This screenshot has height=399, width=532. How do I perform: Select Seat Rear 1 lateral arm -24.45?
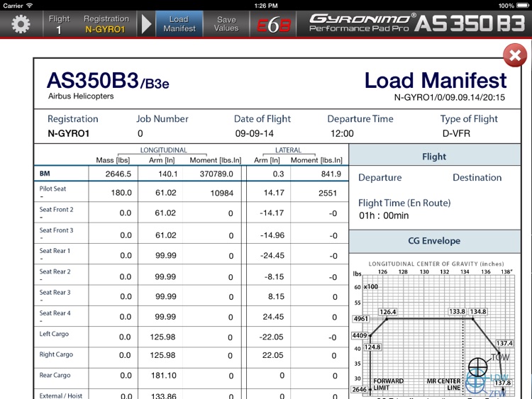(272, 256)
